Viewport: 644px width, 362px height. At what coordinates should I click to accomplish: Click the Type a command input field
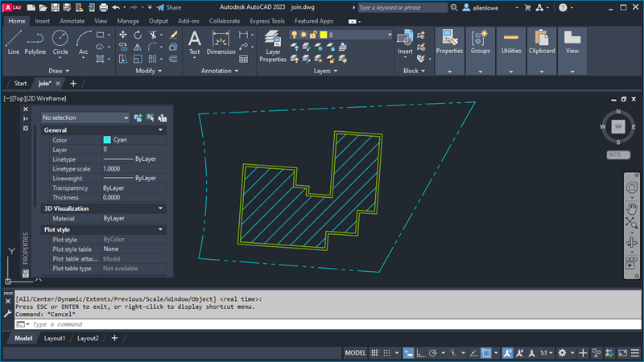[336, 324]
